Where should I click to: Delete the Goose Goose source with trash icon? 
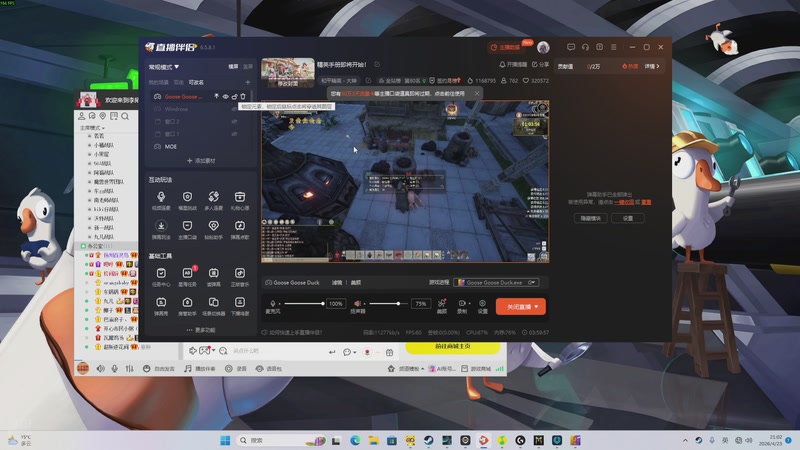[x=243, y=96]
